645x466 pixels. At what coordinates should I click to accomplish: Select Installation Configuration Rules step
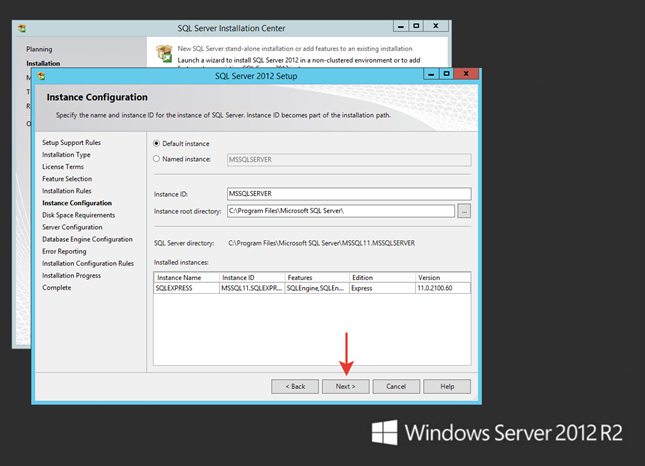point(88,263)
